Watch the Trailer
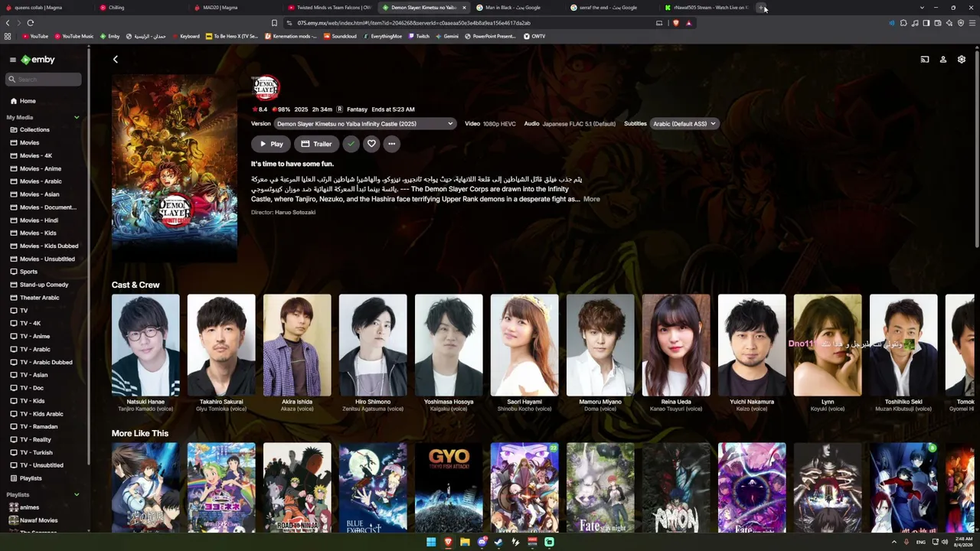The width and height of the screenshot is (980, 551). (x=316, y=144)
